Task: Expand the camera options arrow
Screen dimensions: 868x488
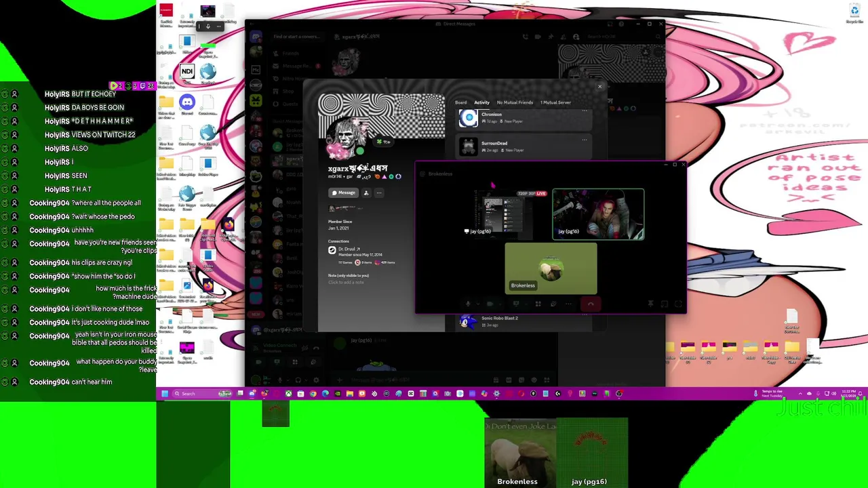Action: 499,304
